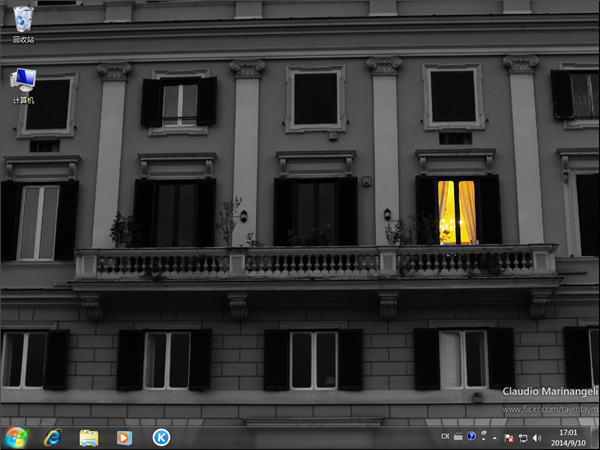
Task: Open the volume speaker control
Action: (537, 438)
